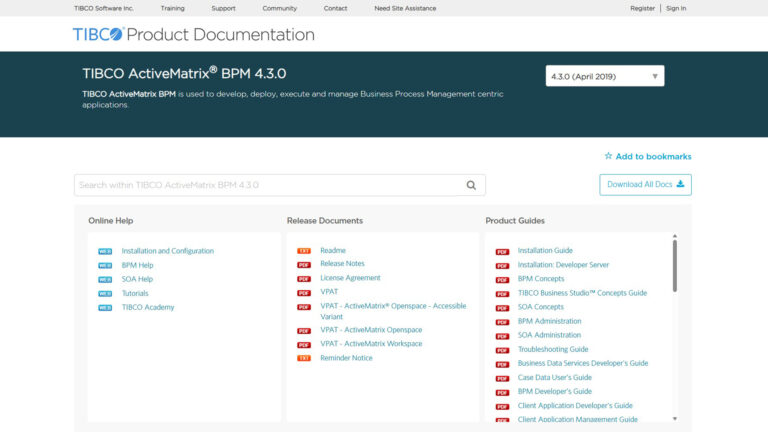
Task: Open VPAT - ActiveMatrix Openspace - Accessible Variant
Action: pyautogui.click(x=393, y=311)
